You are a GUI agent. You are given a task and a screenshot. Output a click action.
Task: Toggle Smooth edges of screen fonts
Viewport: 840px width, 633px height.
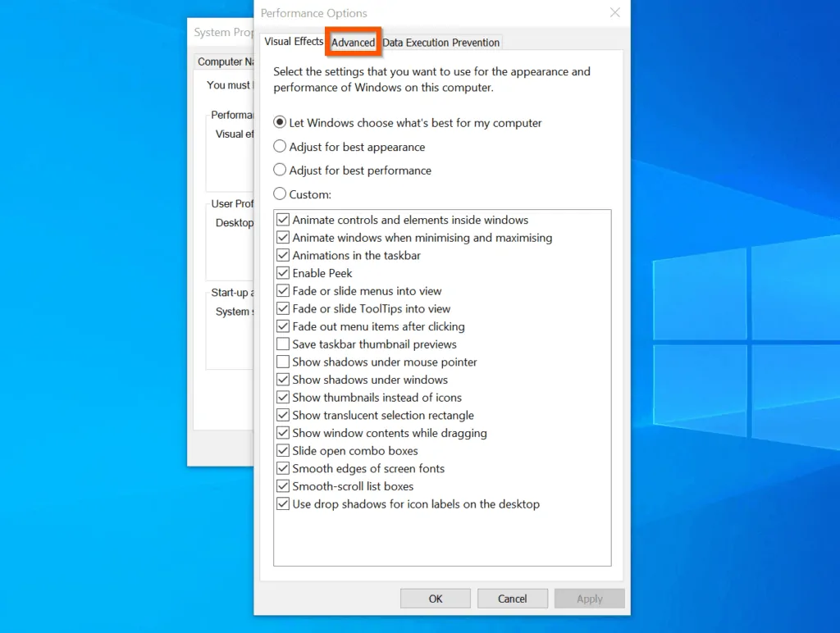(x=284, y=469)
